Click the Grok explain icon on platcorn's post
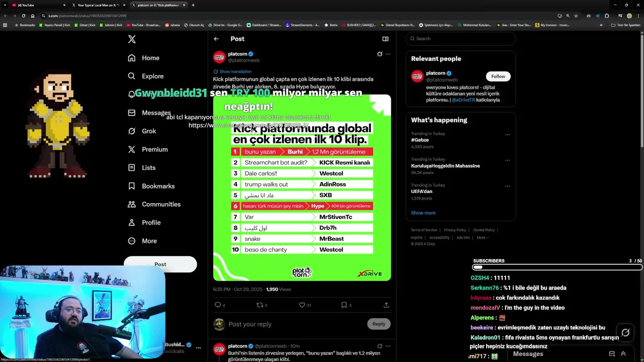This screenshot has width=644, height=362. pyautogui.click(x=380, y=54)
